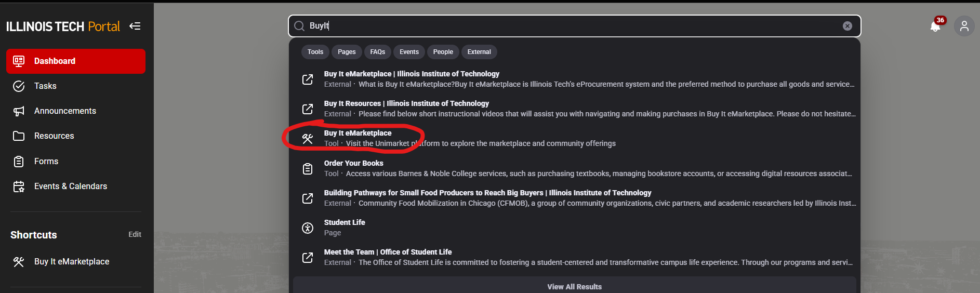Open the Dashboard menu item
The height and width of the screenshot is (293, 980).
76,61
